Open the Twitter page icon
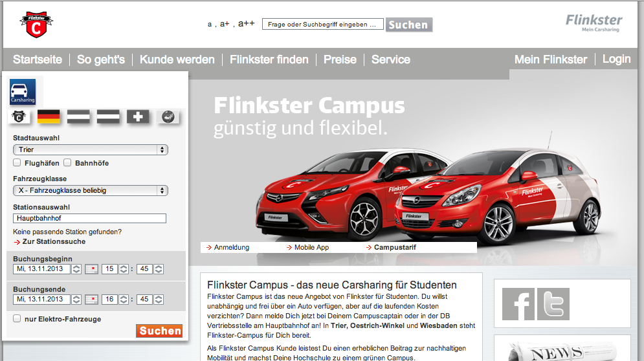The width and height of the screenshot is (644, 361). click(553, 304)
